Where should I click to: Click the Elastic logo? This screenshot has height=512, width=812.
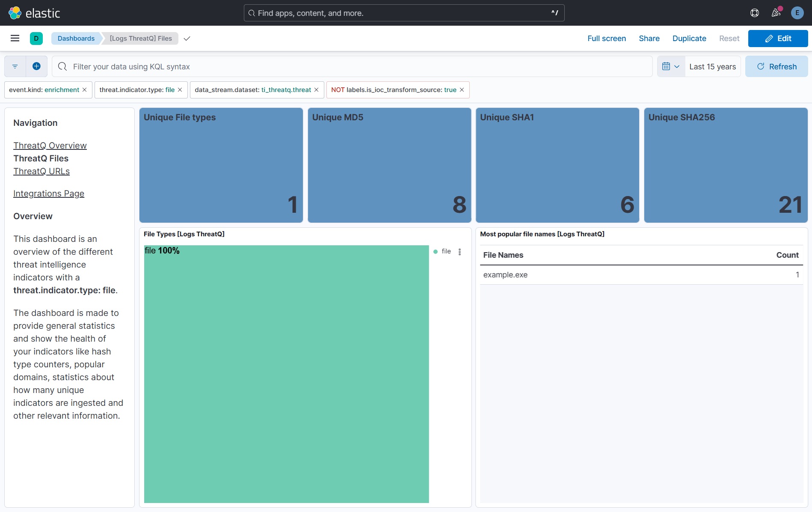14,12
